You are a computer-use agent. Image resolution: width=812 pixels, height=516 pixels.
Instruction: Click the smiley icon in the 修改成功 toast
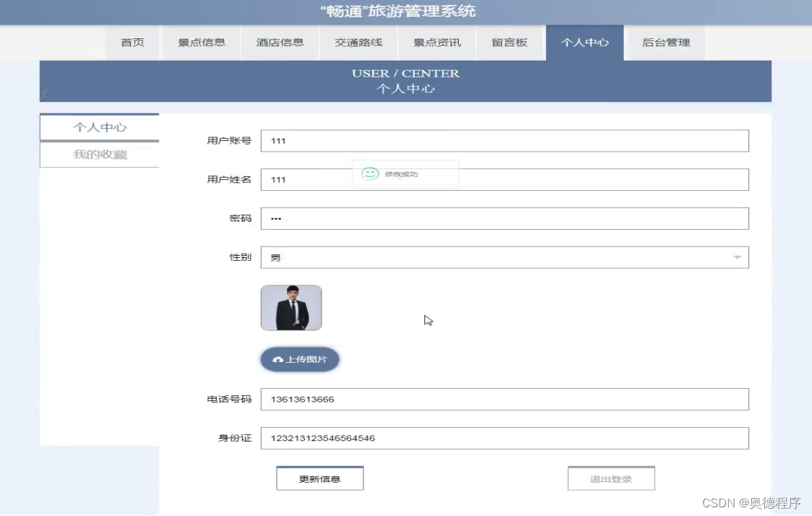tap(370, 173)
